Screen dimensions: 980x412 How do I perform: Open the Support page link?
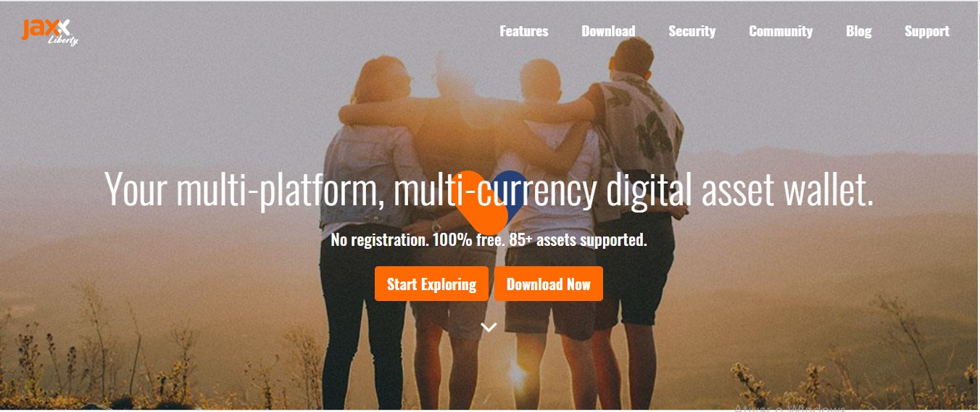[926, 31]
